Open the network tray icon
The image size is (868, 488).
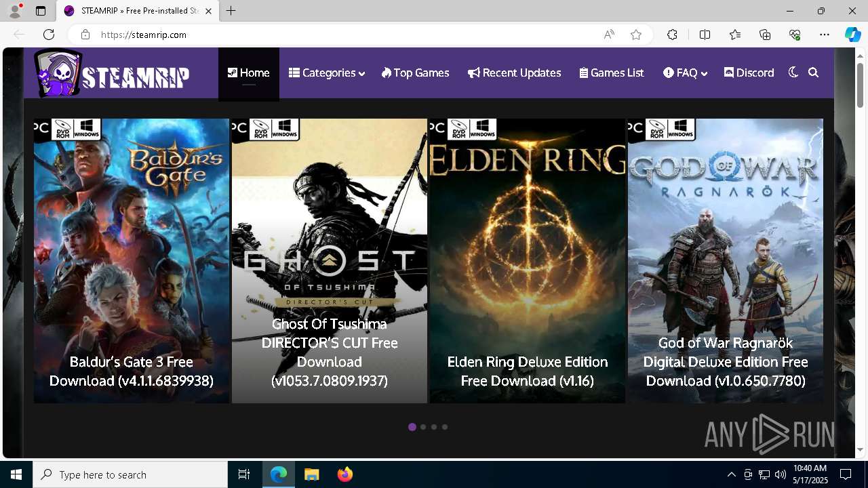764,474
